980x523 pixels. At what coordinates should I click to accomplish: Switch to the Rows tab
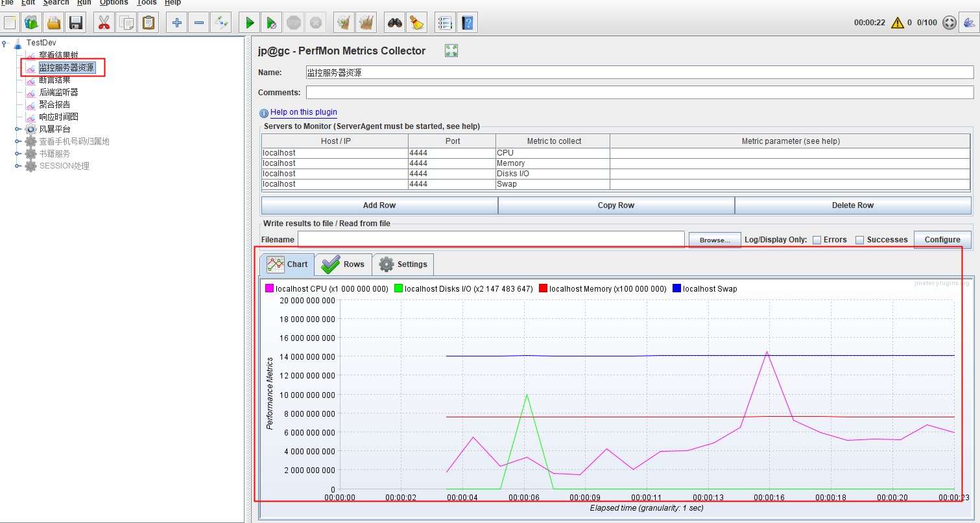(343, 264)
